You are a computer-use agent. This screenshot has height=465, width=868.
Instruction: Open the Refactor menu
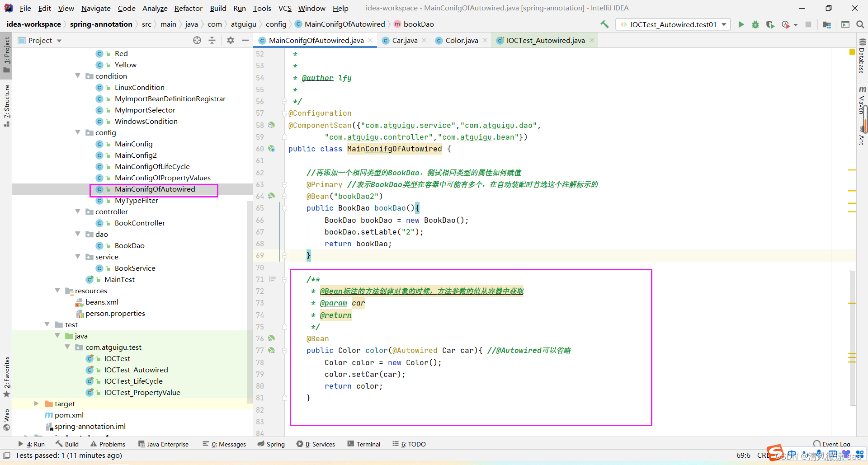(188, 8)
